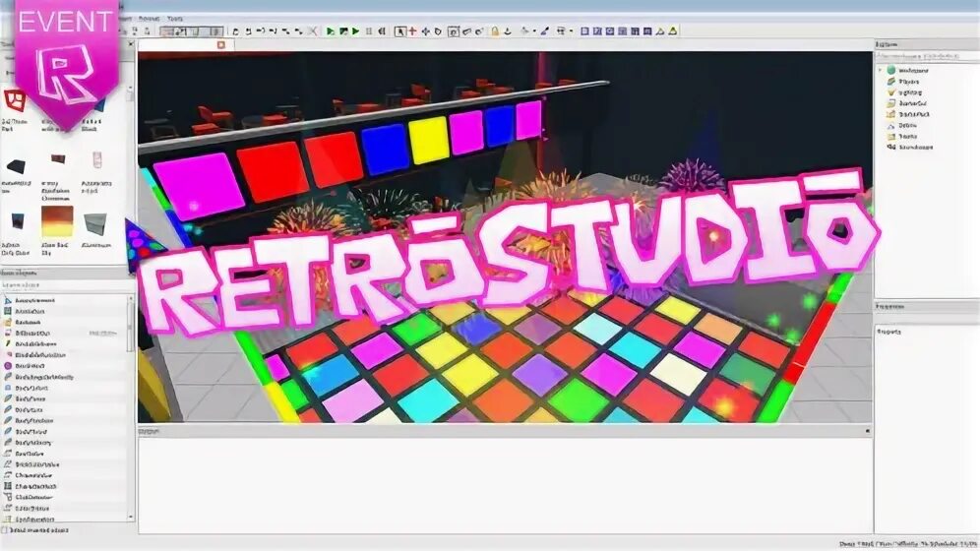
Task: Insert BillboardGui from the object list
Action: pos(31,333)
